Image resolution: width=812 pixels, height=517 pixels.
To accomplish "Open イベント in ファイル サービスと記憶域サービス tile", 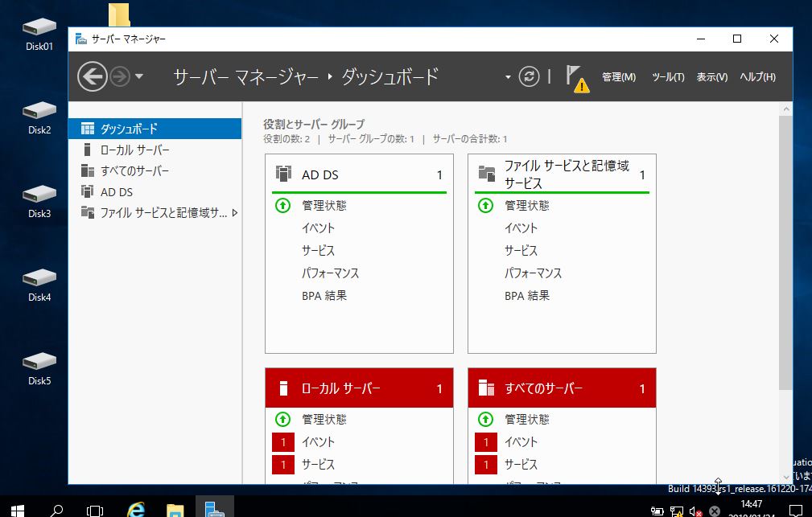I will click(x=521, y=228).
